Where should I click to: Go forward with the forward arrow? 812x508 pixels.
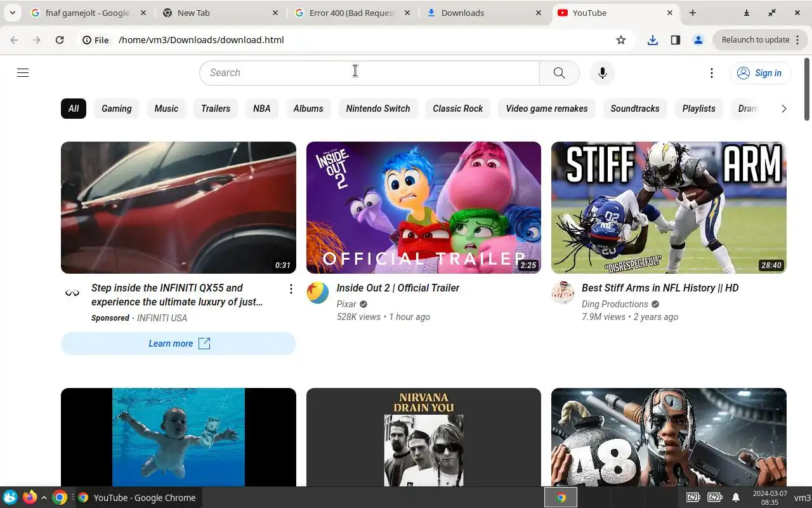coord(37,40)
